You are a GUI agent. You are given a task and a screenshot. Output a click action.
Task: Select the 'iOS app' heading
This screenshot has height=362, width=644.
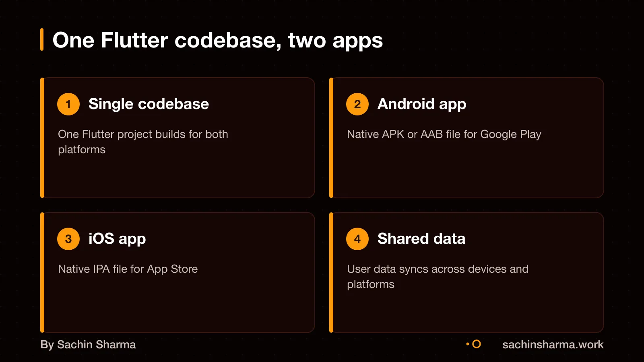coord(117,239)
